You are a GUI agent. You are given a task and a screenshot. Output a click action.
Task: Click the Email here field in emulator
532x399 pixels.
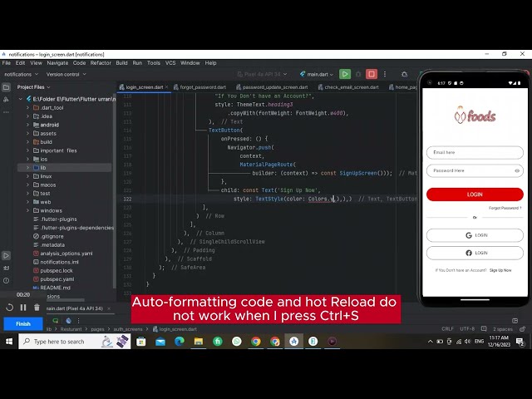[475, 152]
